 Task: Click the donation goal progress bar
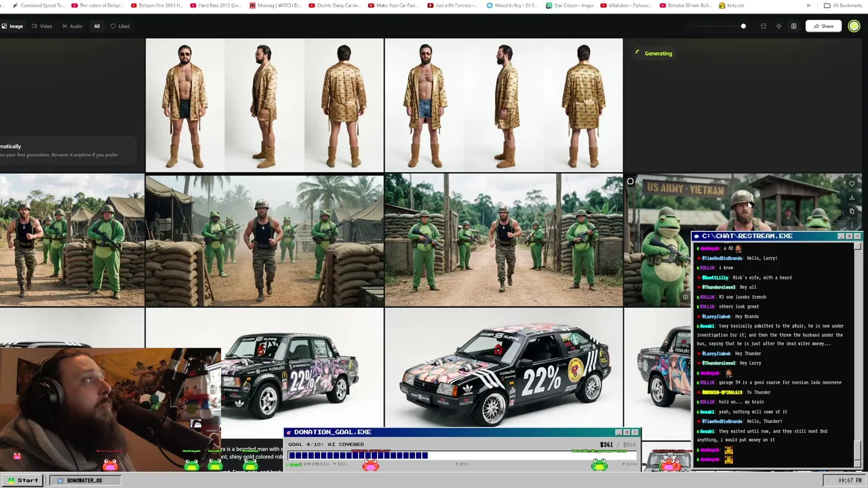[461, 455]
